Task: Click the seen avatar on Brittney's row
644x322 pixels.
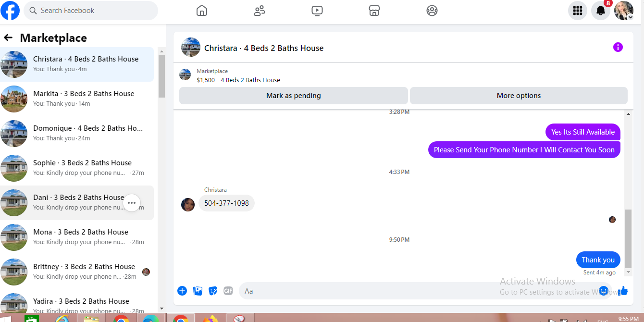Action: [146, 272]
